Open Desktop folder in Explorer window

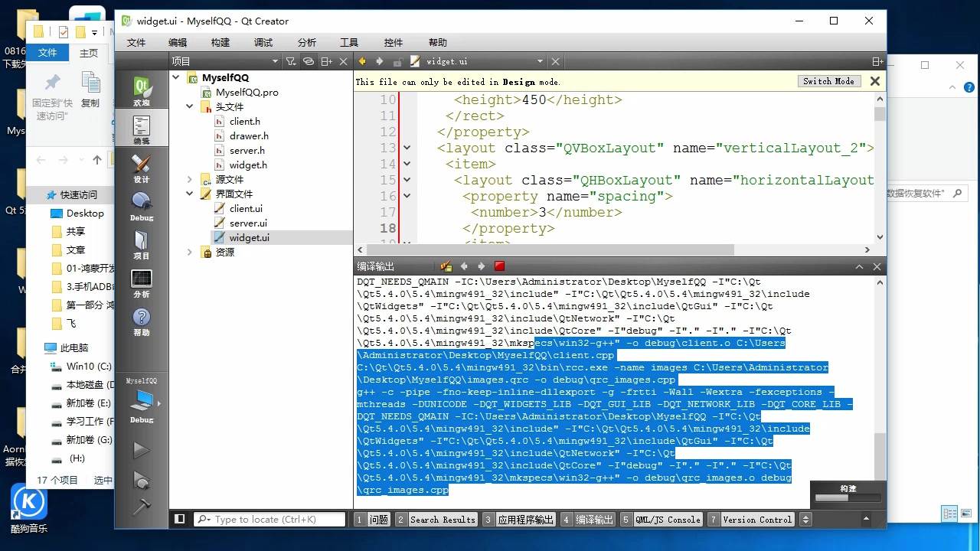tap(84, 213)
